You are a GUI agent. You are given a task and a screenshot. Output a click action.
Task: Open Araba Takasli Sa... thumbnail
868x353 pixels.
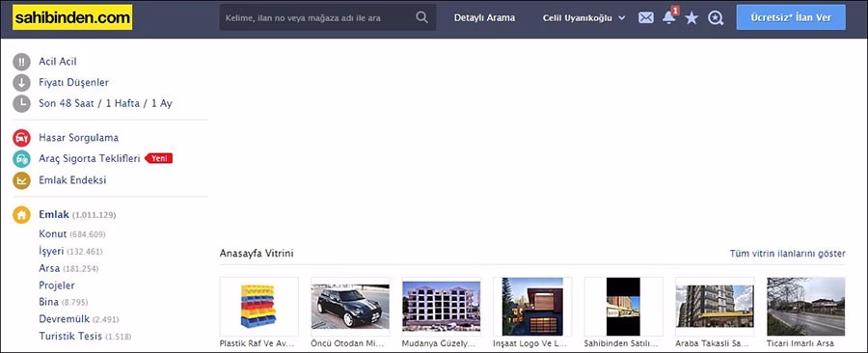715,307
